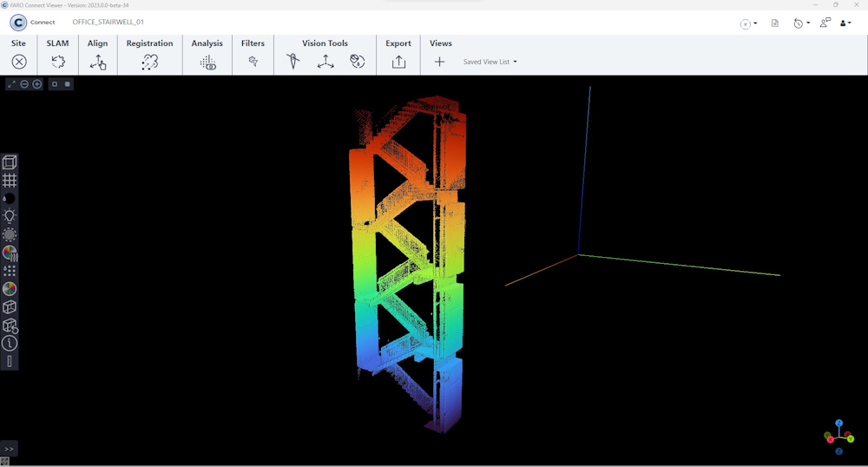868x467 pixels.
Task: Open the Align tool
Action: pos(98,62)
